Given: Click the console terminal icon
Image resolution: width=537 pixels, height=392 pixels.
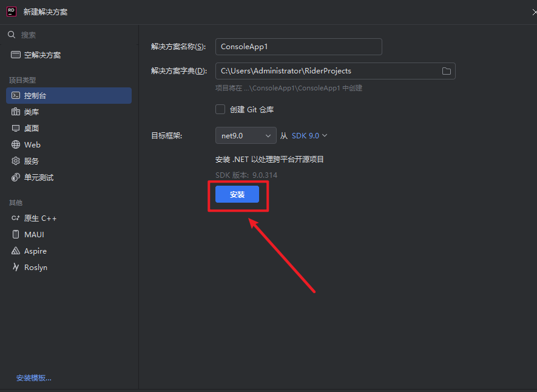Looking at the screenshot, I should pos(15,95).
